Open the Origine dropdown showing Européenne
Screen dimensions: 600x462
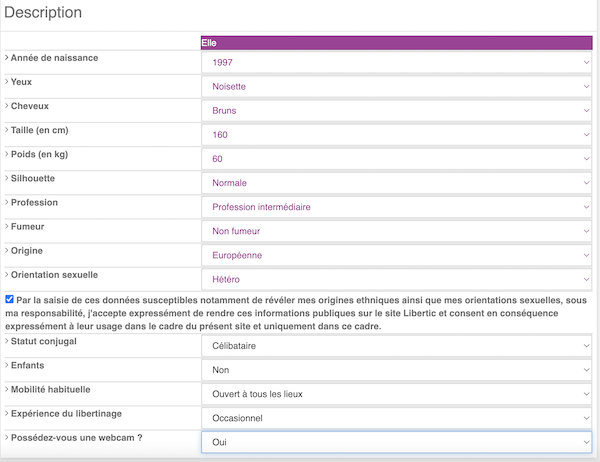397,255
